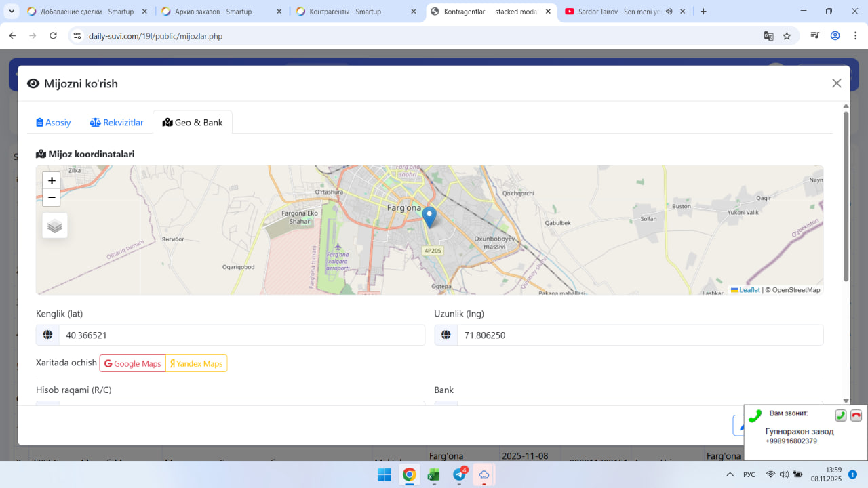868x488 pixels.
Task: Open location in Google Maps
Action: pos(133,363)
